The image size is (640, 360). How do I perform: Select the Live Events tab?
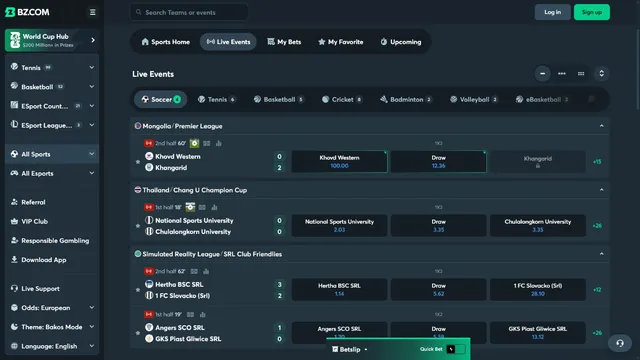[x=228, y=42]
